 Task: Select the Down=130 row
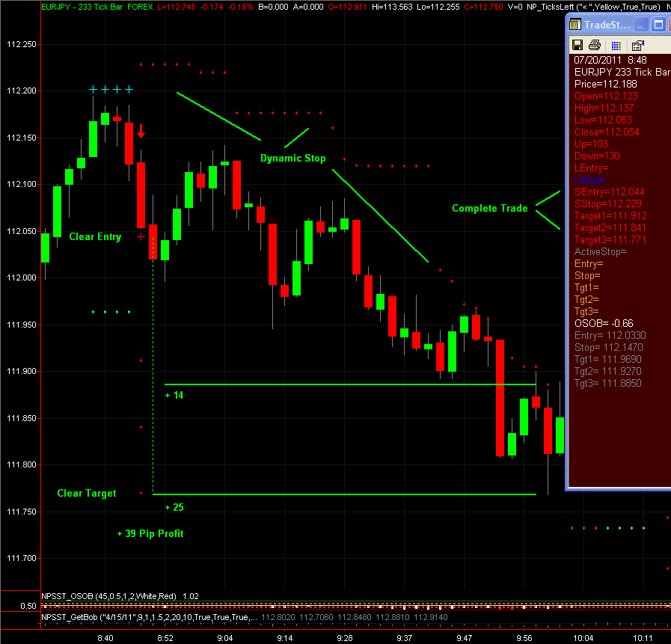(x=597, y=156)
